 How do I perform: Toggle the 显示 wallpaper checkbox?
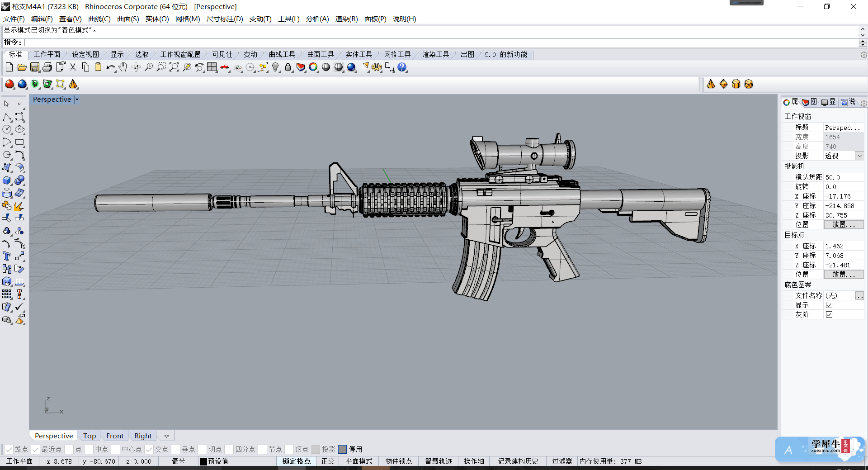click(x=829, y=305)
